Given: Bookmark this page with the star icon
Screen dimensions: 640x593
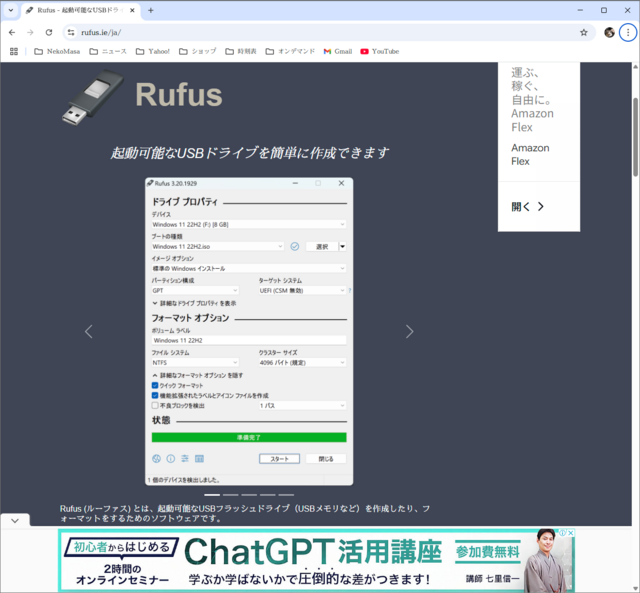Looking at the screenshot, I should [584, 32].
